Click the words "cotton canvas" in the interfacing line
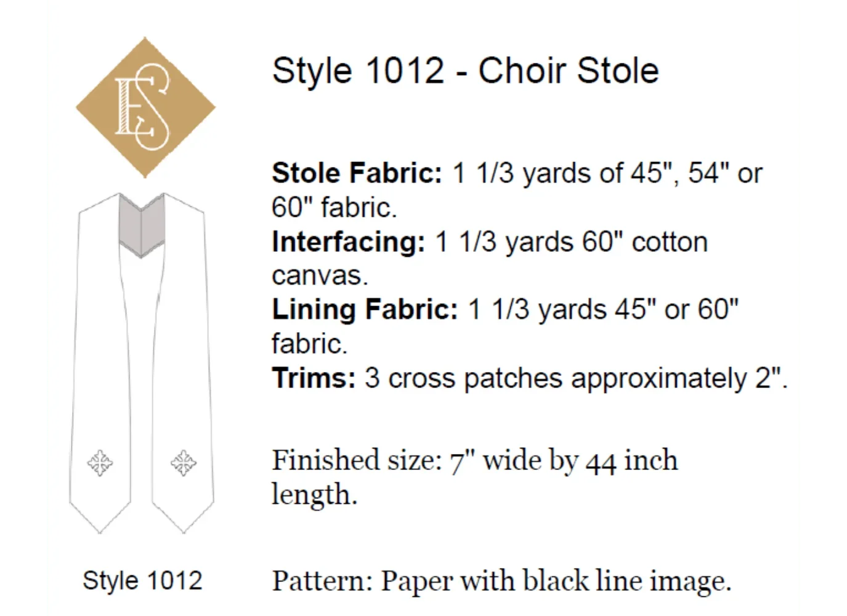This screenshot has width=847, height=616. (669, 242)
